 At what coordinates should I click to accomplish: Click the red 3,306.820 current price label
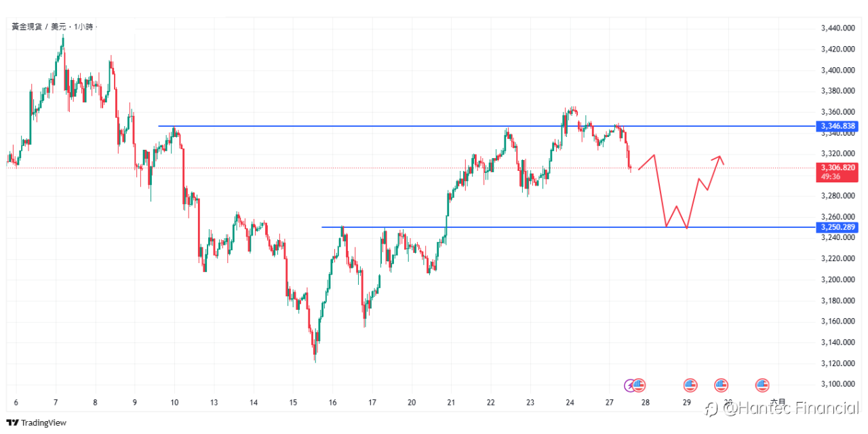tap(838, 167)
